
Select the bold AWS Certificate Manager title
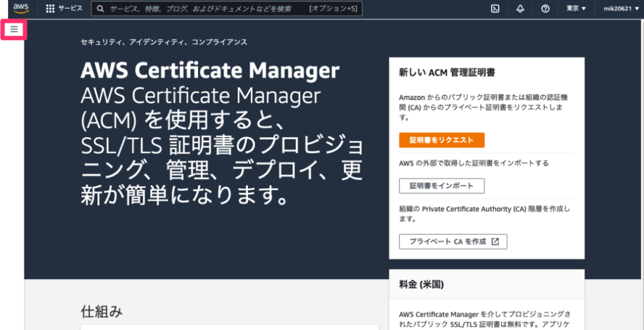(x=210, y=70)
